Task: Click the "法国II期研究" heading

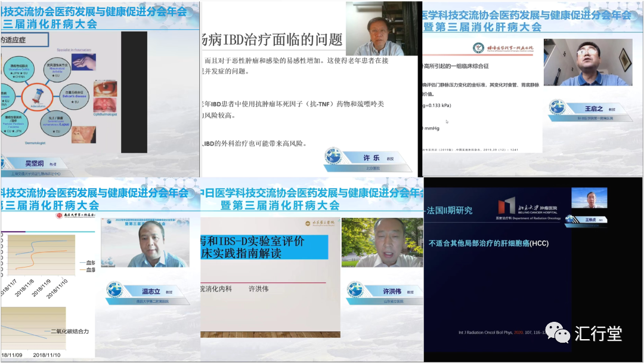Action: (x=450, y=211)
